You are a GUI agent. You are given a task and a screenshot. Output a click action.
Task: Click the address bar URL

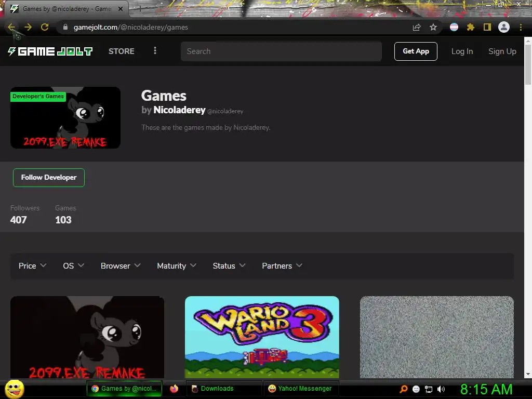(x=130, y=27)
